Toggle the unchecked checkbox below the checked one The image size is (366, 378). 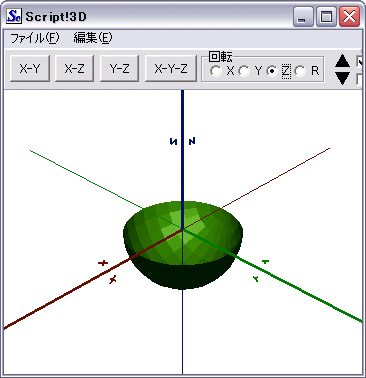pyautogui.click(x=360, y=79)
